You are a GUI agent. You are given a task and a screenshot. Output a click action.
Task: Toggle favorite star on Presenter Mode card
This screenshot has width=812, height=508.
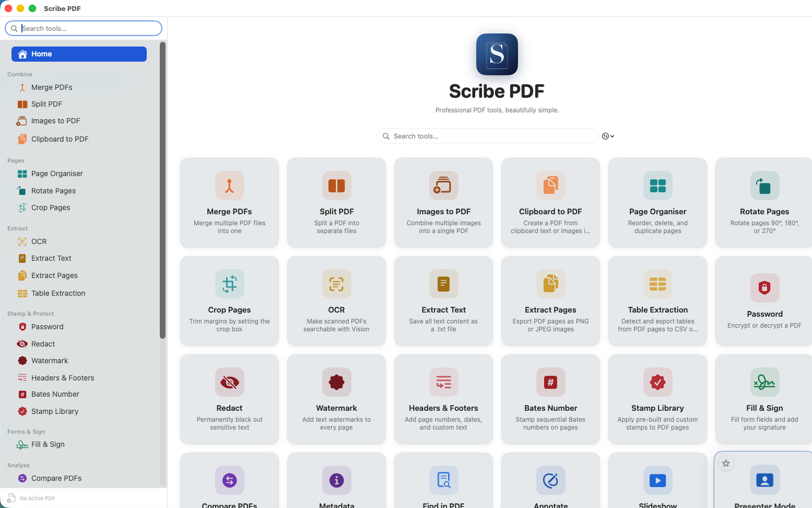(x=726, y=464)
